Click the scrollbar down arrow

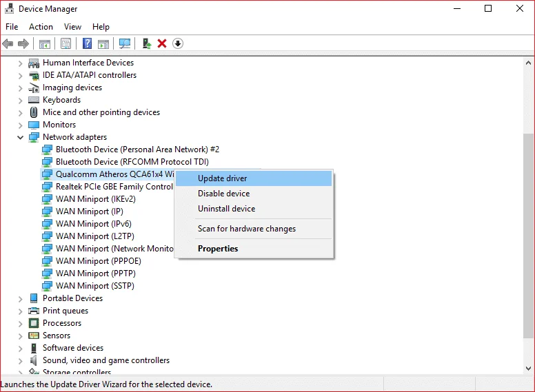click(528, 368)
